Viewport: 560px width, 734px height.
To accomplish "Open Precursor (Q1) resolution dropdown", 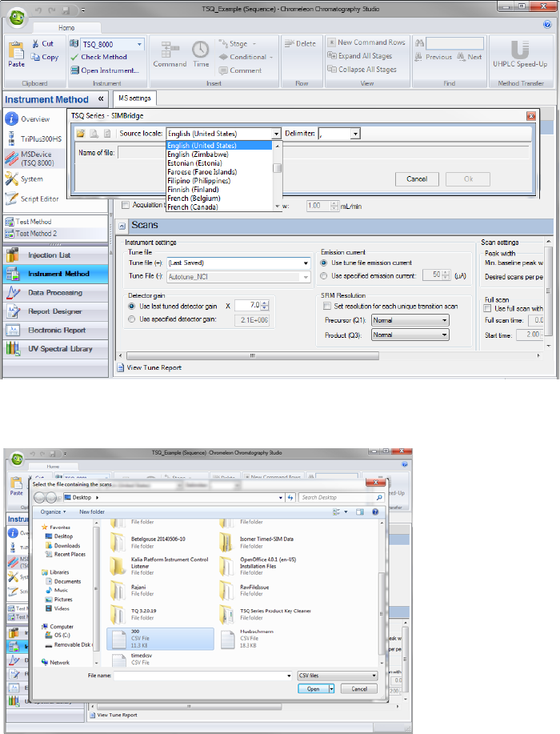I will 445,320.
